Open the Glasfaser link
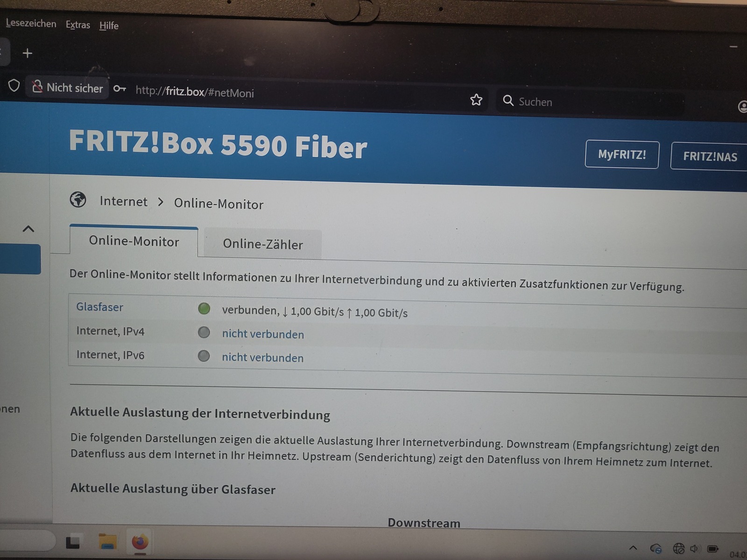The image size is (747, 560). point(100,307)
